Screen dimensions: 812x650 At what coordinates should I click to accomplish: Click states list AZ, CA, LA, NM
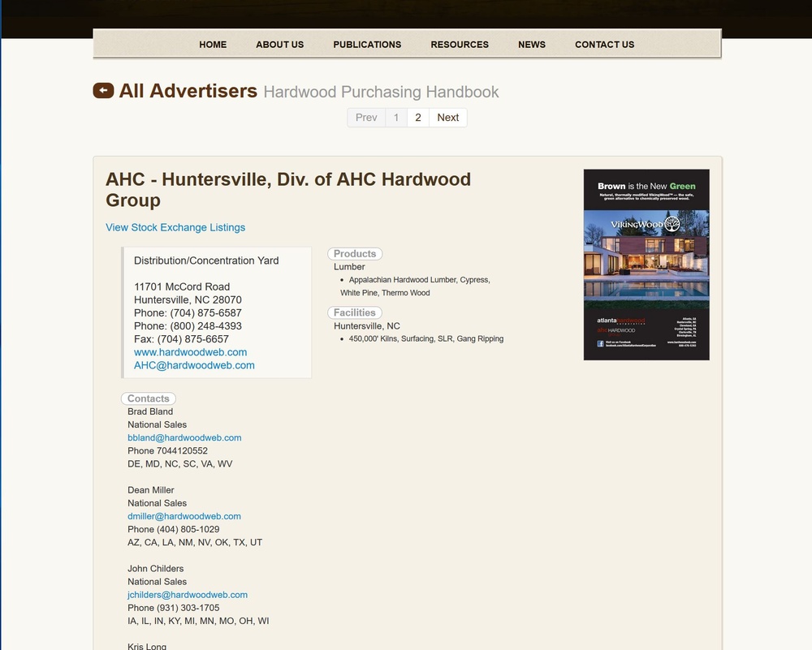pos(195,542)
